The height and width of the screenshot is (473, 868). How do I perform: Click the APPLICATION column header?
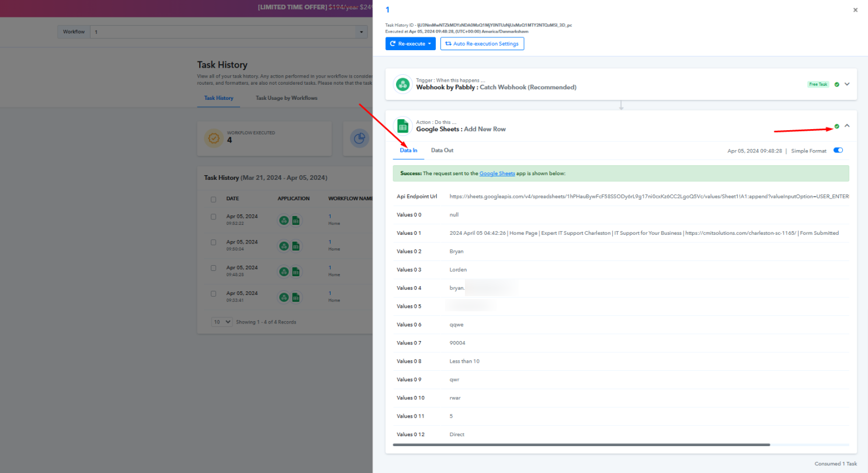pos(294,199)
